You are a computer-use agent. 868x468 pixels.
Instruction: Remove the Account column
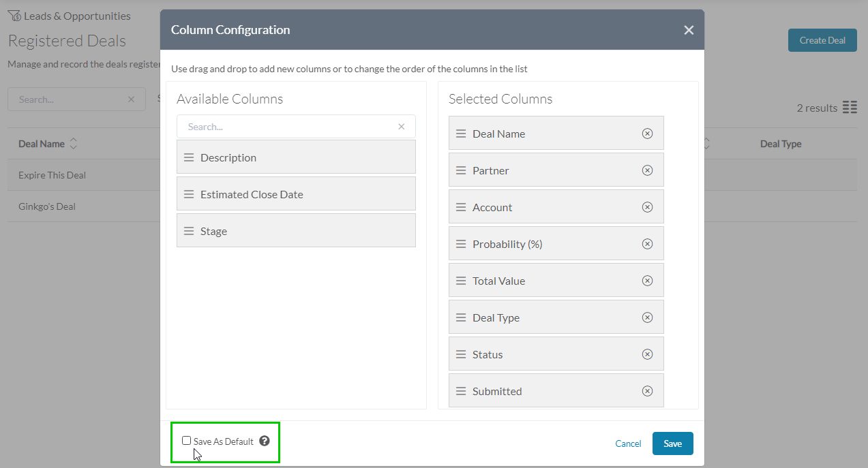point(647,207)
